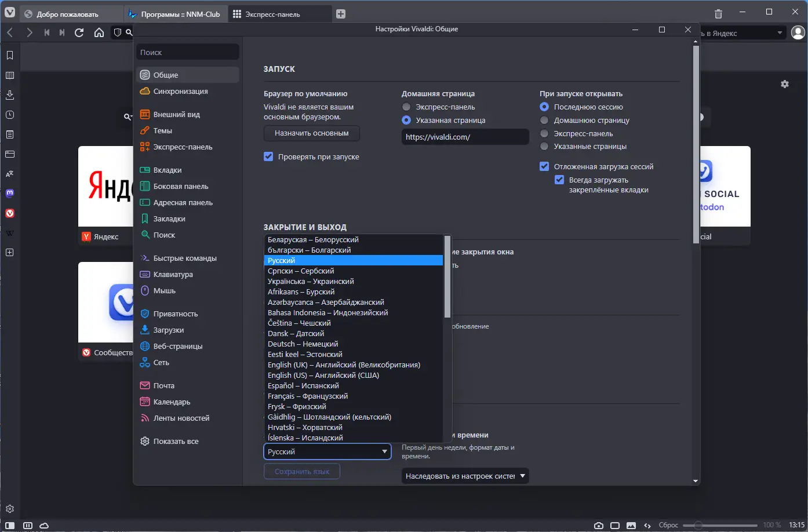The width and height of the screenshot is (808, 532).
Task: Open the Reading List panel
Action: [10, 75]
